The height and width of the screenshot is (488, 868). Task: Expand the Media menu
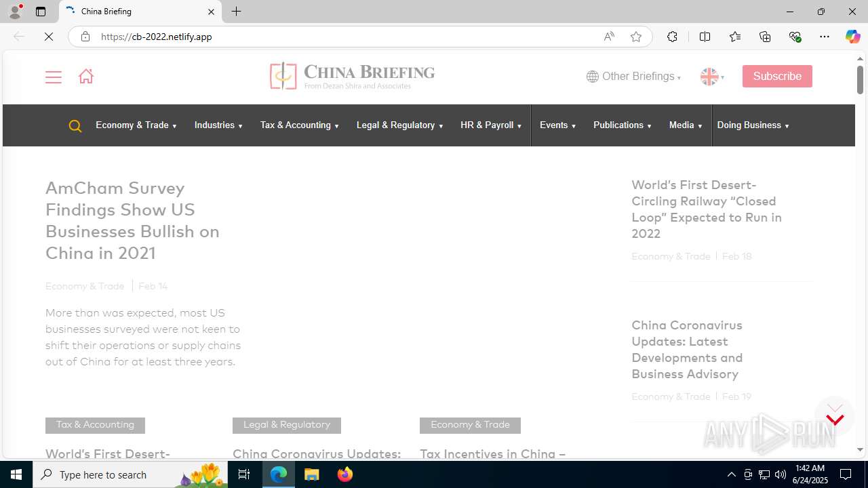(x=685, y=125)
